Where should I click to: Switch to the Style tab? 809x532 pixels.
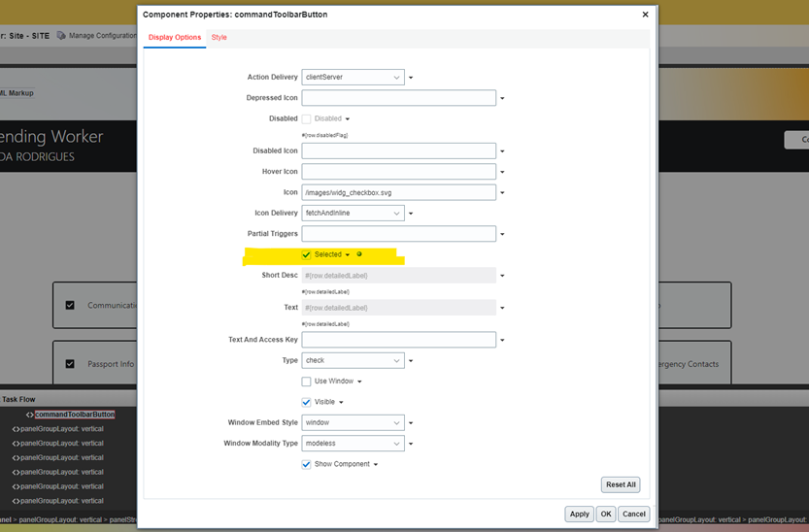click(x=219, y=37)
